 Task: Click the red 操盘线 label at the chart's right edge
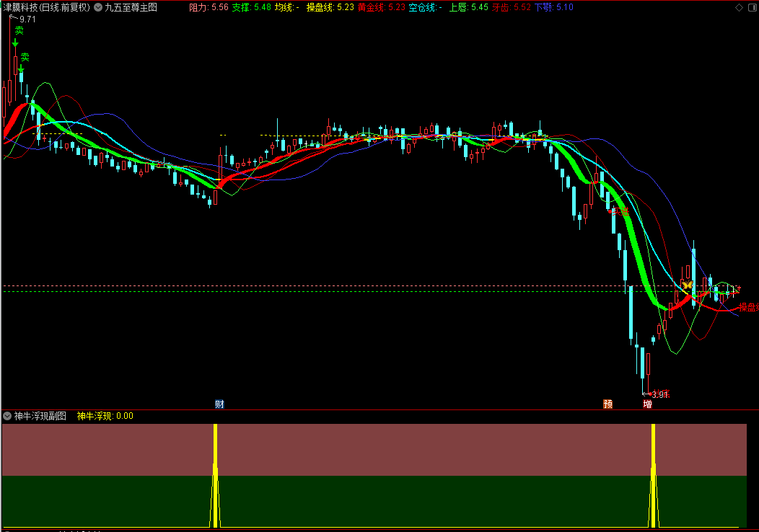click(x=748, y=307)
